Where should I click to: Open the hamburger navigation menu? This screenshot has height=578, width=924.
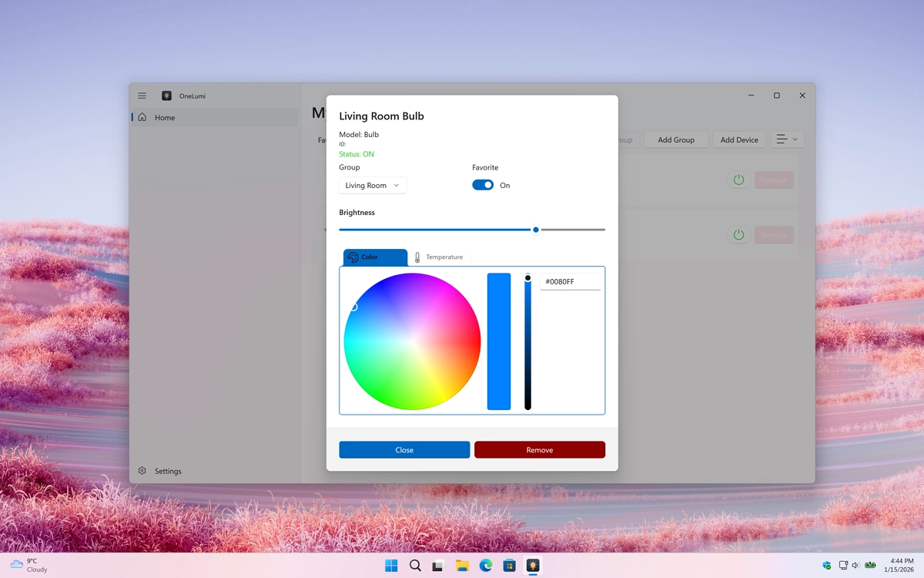coord(142,96)
